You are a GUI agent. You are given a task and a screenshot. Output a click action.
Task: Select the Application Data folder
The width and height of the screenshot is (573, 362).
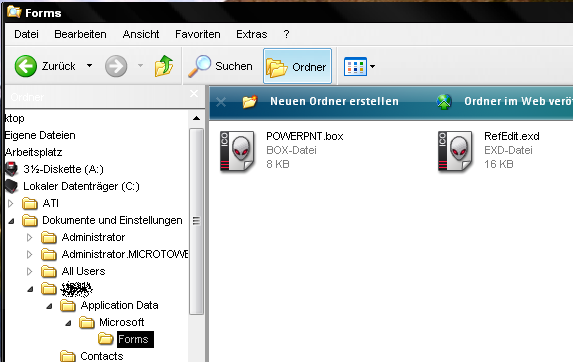click(x=119, y=305)
